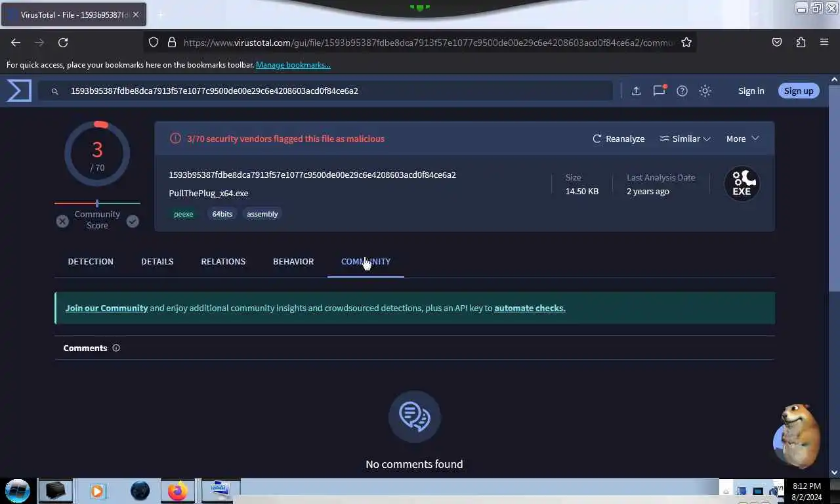Image resolution: width=840 pixels, height=504 pixels.
Task: Click the browser forward arrow
Action: coord(39,42)
